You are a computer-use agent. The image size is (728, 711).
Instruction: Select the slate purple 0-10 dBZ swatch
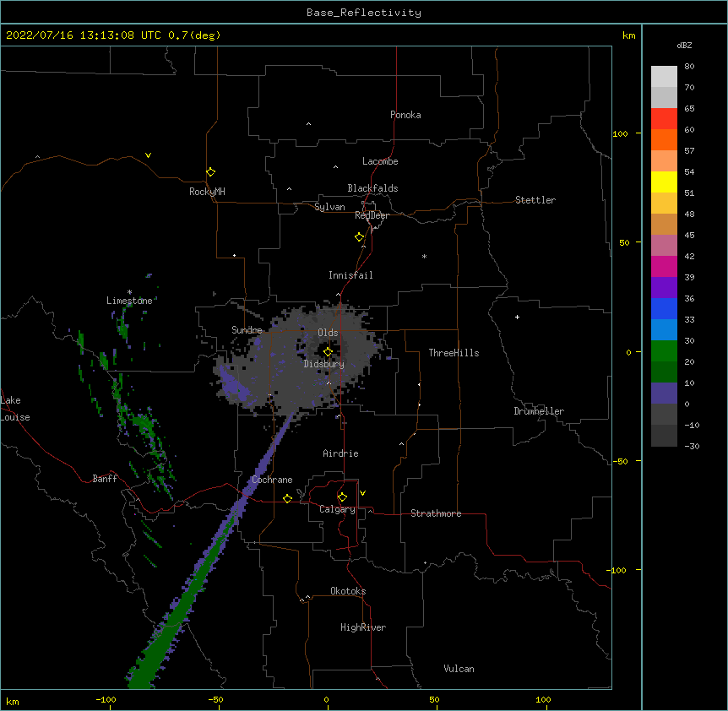(664, 393)
